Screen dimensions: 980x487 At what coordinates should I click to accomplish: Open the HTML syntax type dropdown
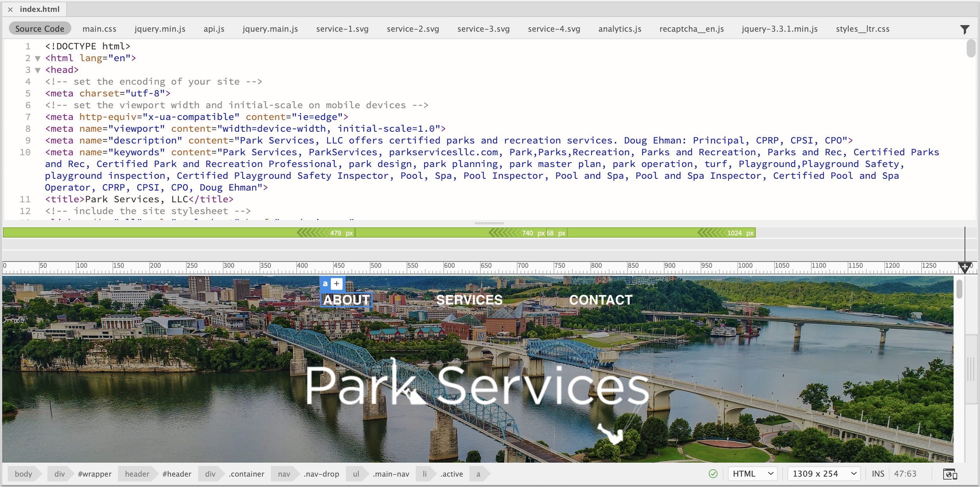click(753, 474)
